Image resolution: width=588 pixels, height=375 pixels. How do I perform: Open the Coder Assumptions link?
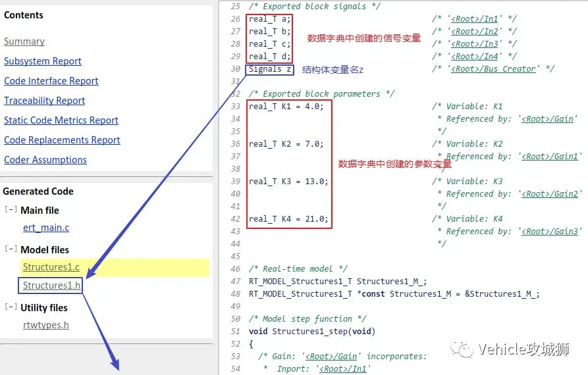pos(45,160)
